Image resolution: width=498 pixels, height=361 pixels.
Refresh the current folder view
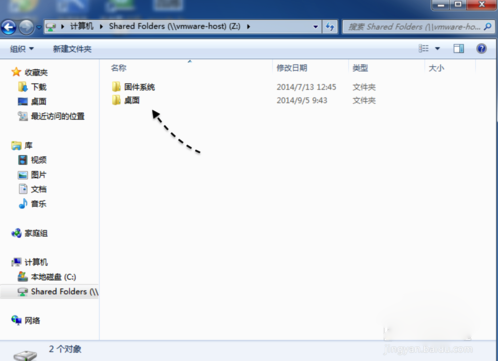coord(330,27)
